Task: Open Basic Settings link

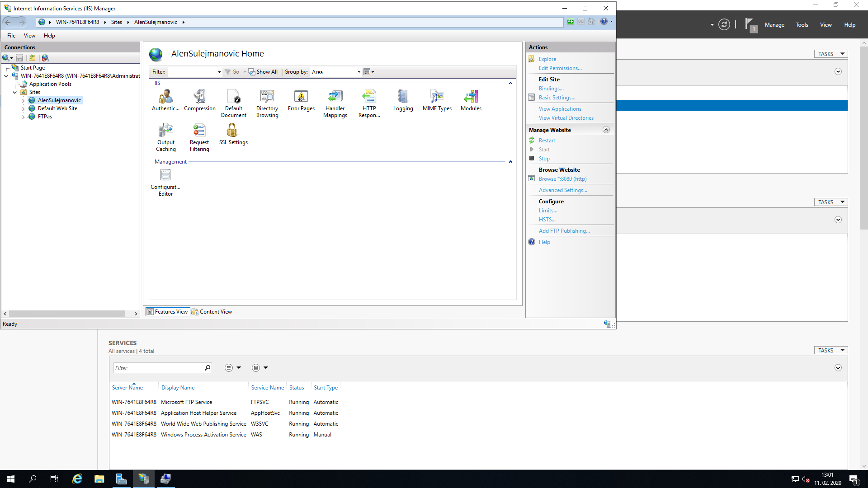Action: point(557,98)
